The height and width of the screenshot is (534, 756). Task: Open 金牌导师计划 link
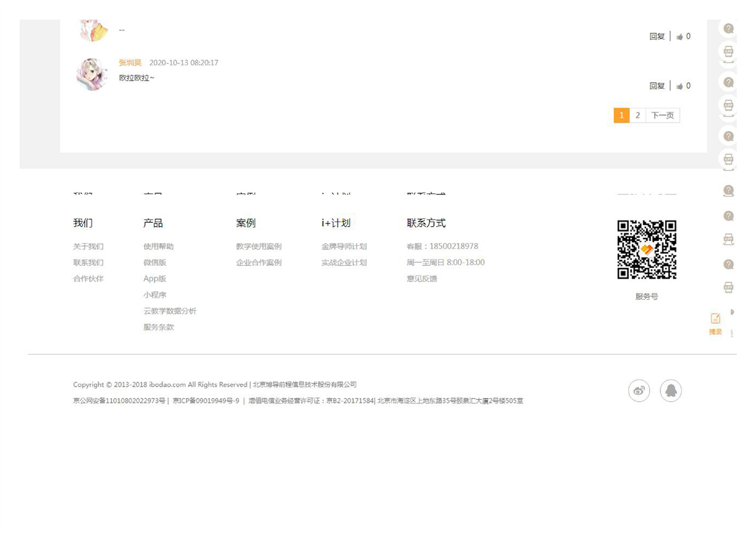coord(344,246)
